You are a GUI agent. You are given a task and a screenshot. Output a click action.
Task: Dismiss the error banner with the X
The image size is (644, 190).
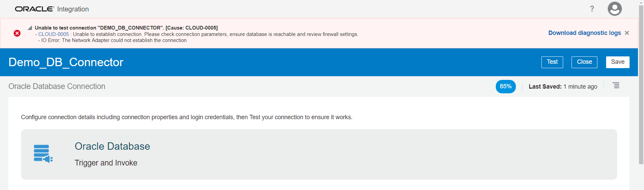pos(627,33)
